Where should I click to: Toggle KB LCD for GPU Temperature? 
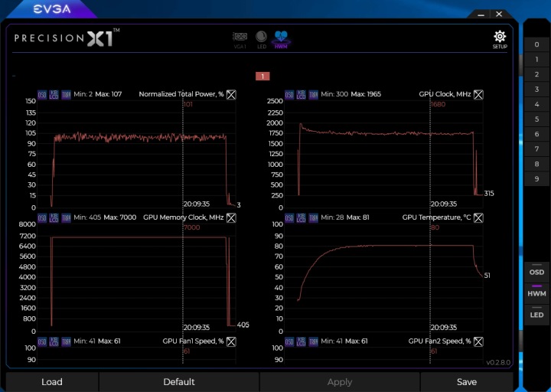(x=302, y=218)
